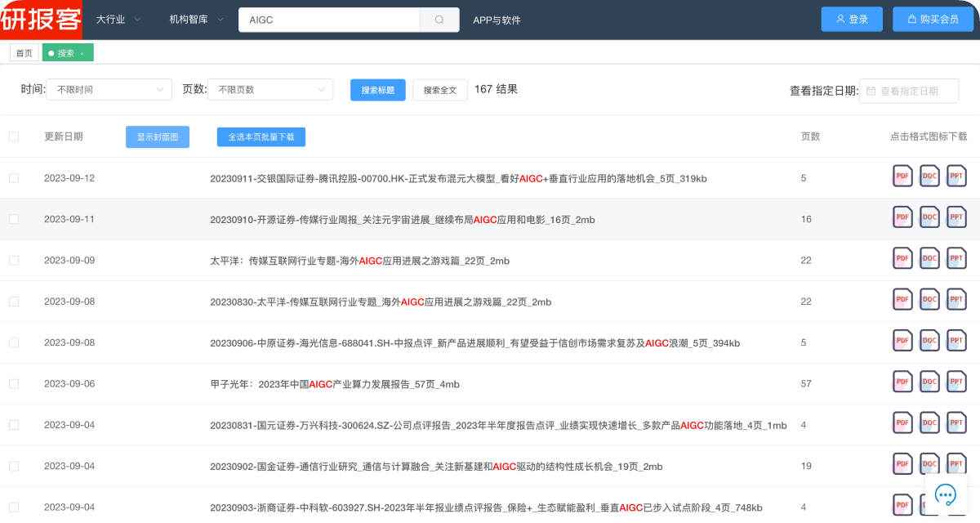
Task: Open the 不限页数 page filter
Action: 270,90
